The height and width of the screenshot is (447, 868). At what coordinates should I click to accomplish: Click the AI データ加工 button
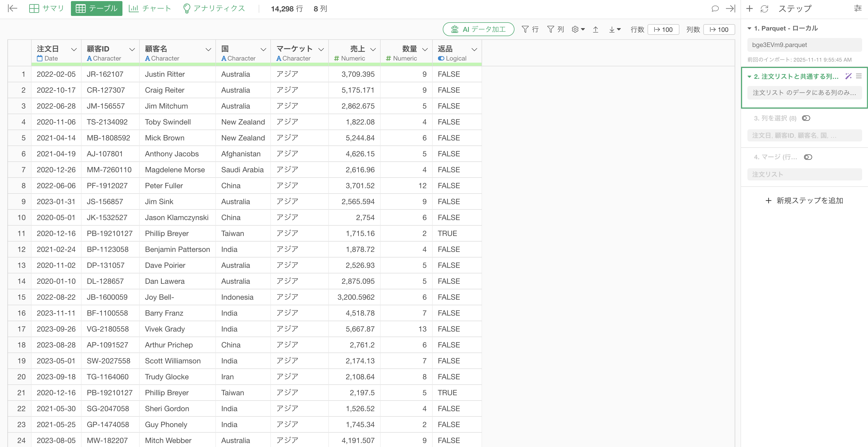[x=478, y=30]
